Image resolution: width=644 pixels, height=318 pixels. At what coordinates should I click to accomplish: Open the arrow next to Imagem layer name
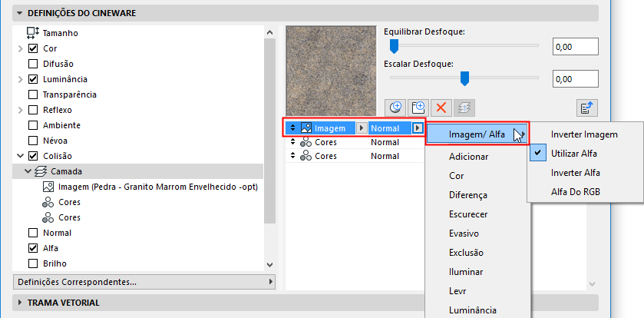362,128
